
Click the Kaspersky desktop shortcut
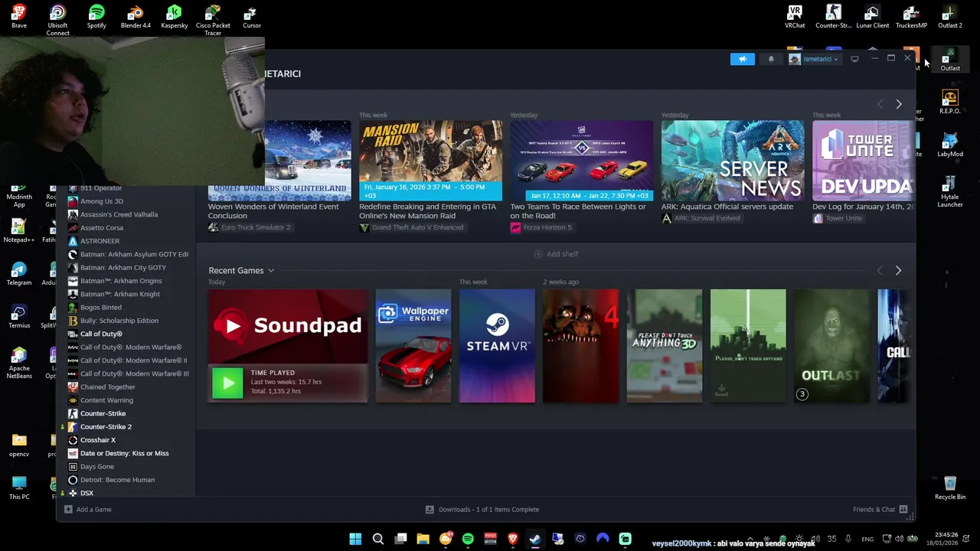click(x=174, y=16)
